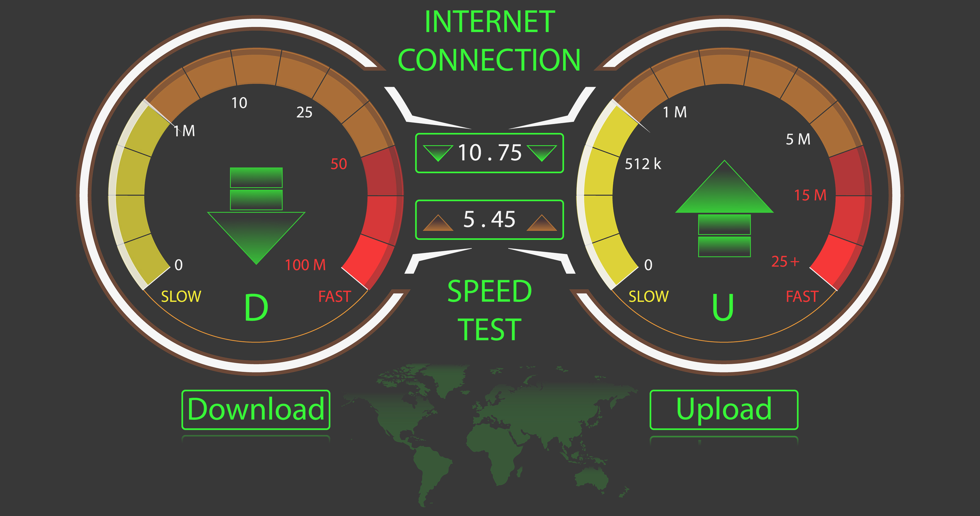The image size is (980, 516).
Task: Click the 512 k mark on upload gauge
Action: (643, 164)
